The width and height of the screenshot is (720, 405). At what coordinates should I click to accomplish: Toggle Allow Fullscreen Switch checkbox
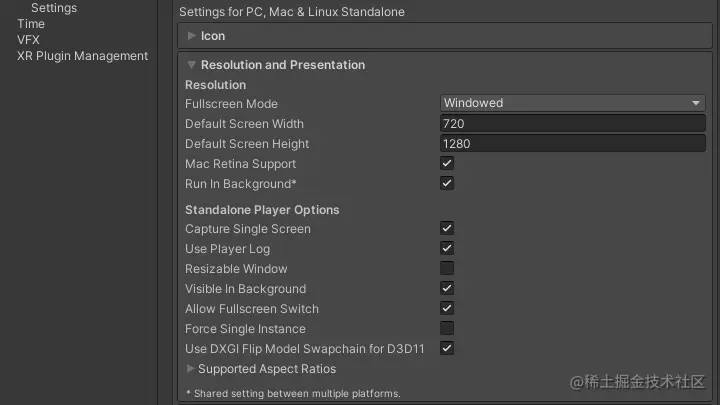[x=447, y=309]
